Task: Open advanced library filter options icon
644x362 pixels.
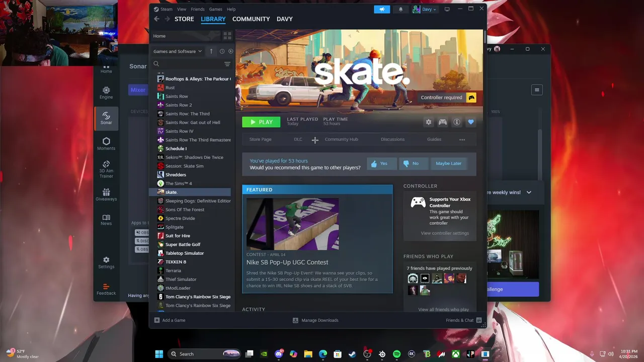Action: tap(227, 64)
